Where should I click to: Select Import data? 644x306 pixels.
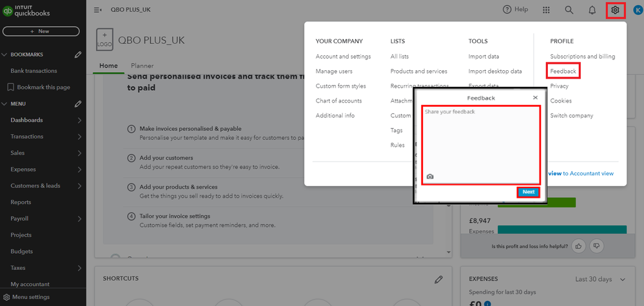[x=483, y=57]
